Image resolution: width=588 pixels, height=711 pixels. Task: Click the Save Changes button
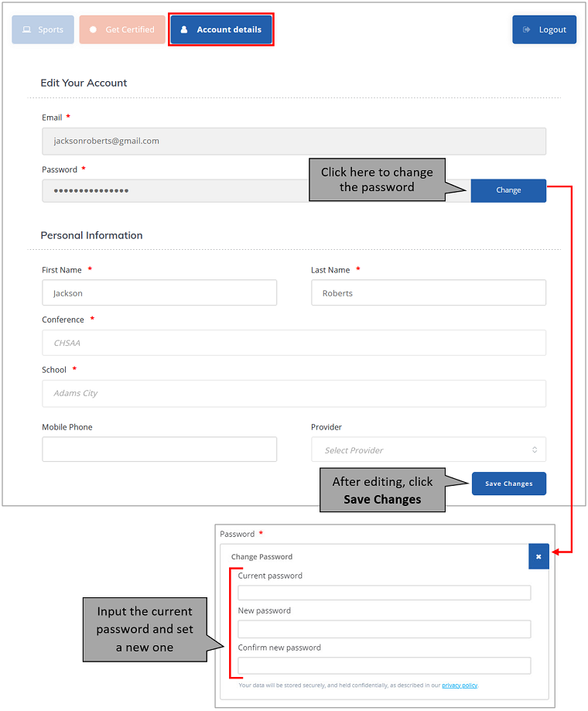pyautogui.click(x=508, y=484)
